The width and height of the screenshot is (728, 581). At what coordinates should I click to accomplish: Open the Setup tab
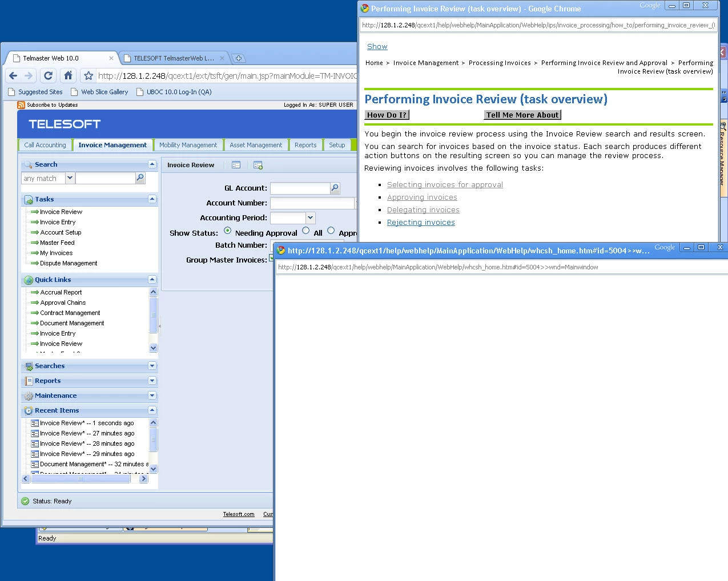tap(337, 145)
